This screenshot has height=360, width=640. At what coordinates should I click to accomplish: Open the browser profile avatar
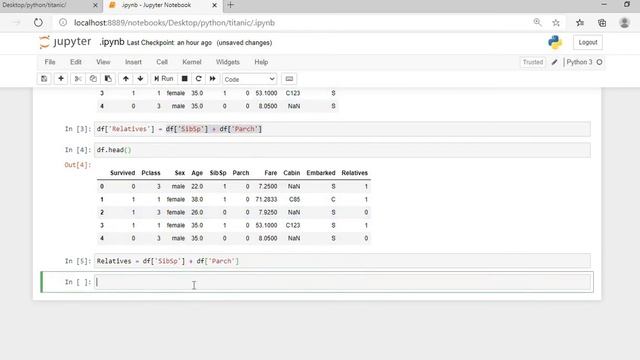(x=624, y=23)
